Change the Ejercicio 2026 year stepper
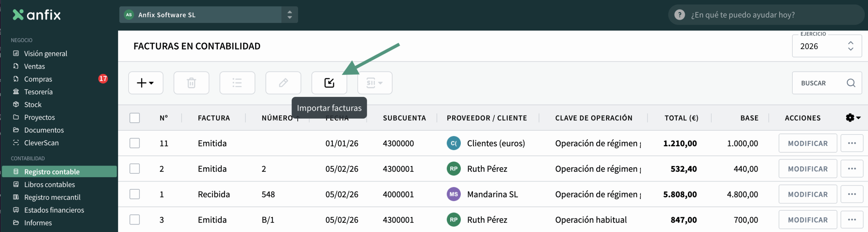Viewport: 868px width, 232px height. coord(850,46)
